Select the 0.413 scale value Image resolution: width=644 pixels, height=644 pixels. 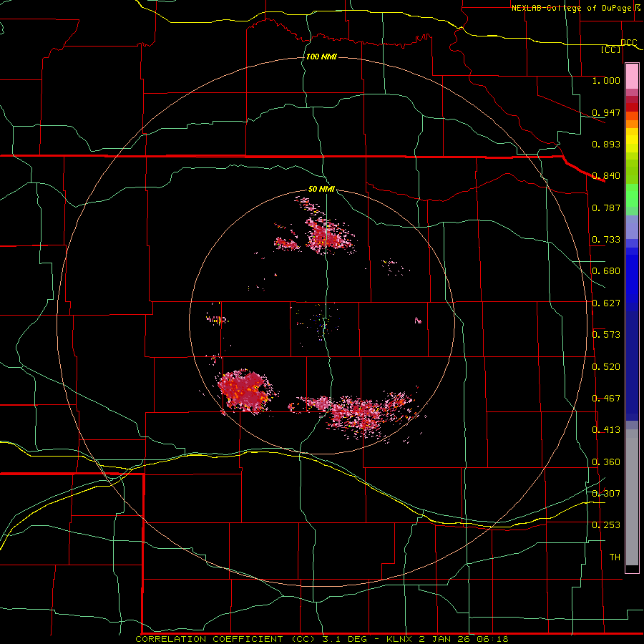click(606, 430)
